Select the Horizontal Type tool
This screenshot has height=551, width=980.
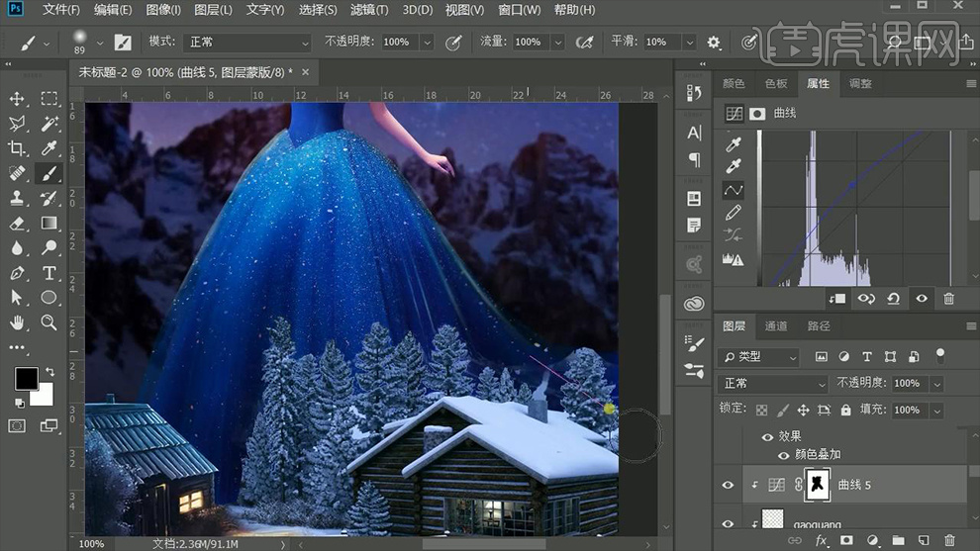click(49, 273)
